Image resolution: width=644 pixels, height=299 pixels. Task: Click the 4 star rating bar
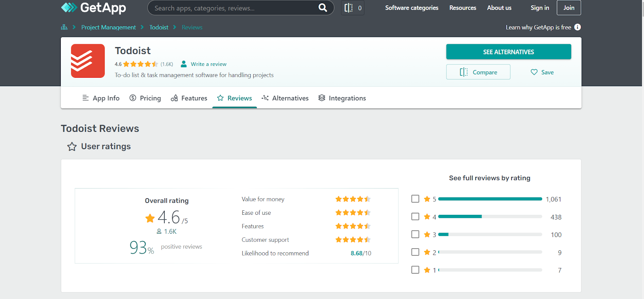pos(490,216)
